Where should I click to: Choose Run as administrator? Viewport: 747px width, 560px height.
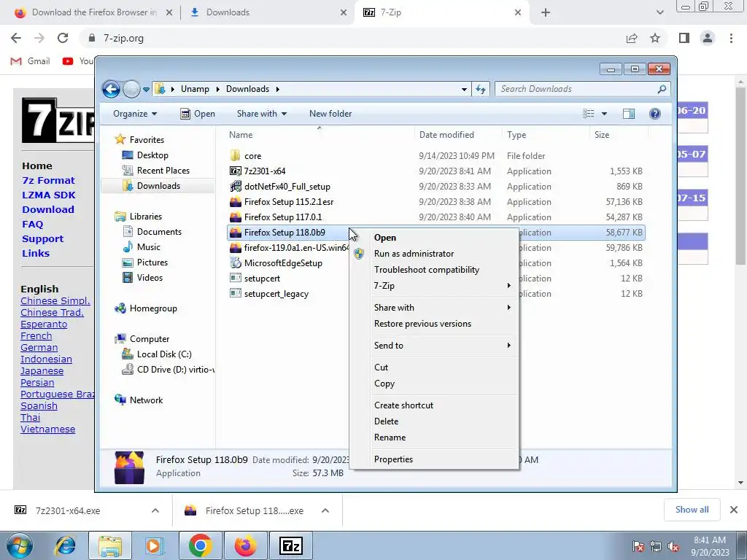[443, 253]
